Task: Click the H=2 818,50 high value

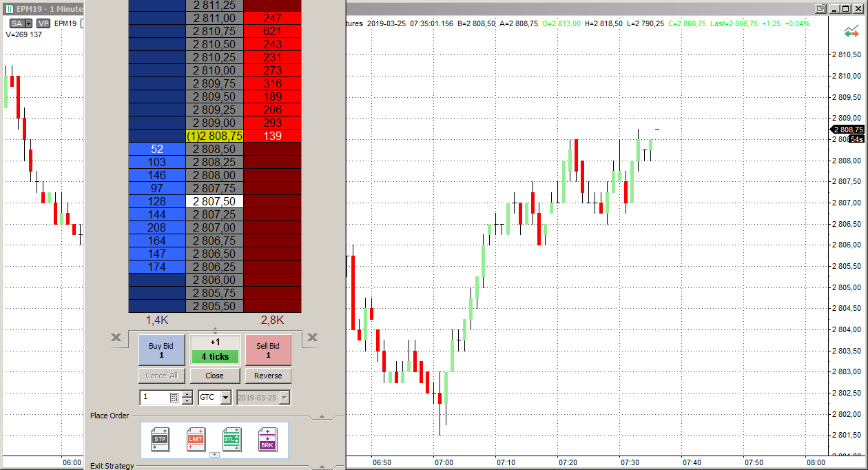Action: [x=604, y=23]
